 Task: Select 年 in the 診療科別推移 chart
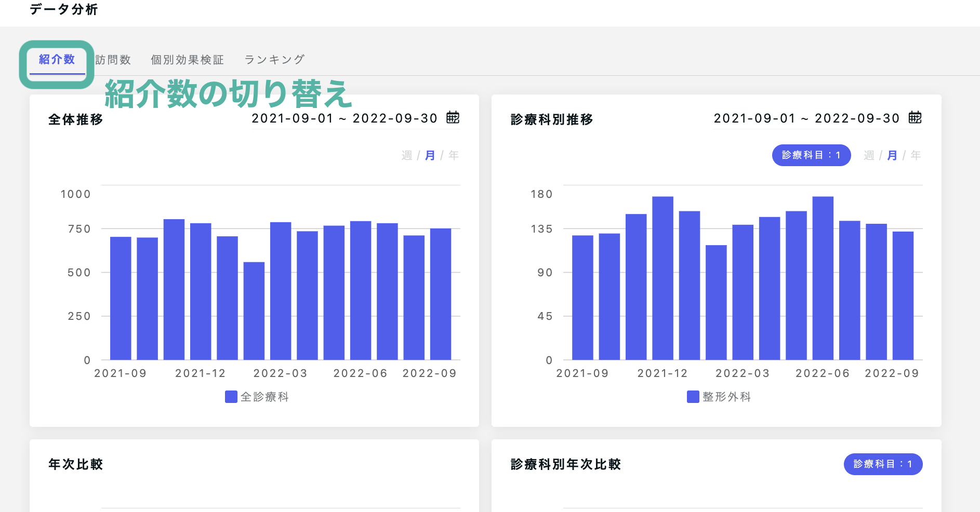pos(916,155)
